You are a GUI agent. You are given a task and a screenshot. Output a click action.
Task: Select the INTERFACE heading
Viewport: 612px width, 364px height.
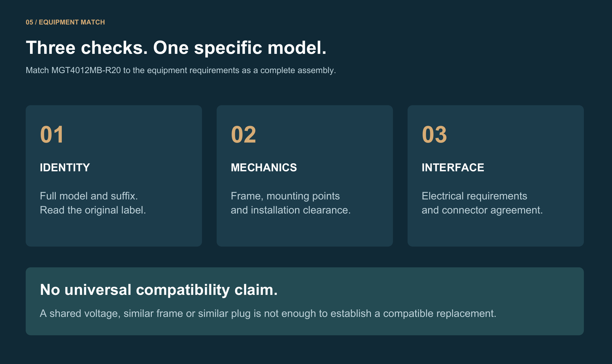[x=453, y=168]
